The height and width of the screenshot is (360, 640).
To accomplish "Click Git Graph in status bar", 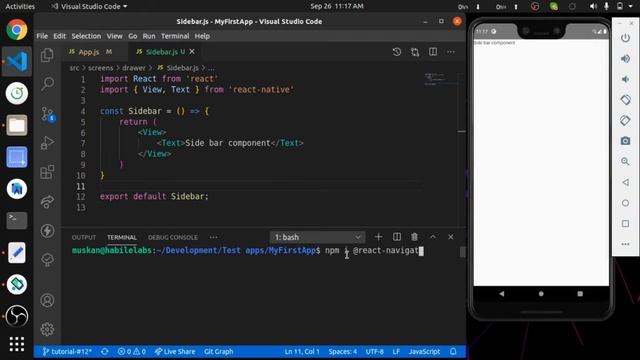I will tap(218, 351).
